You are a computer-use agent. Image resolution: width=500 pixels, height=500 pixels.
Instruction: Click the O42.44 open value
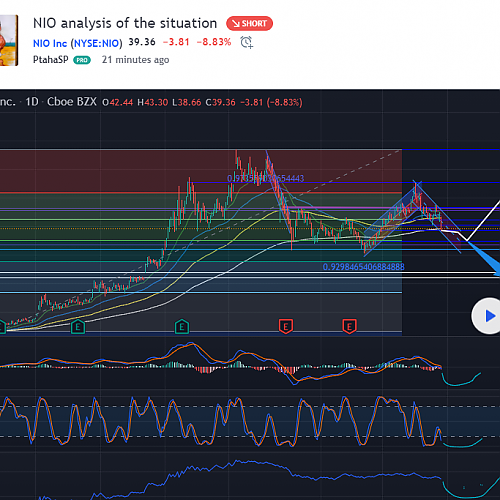click(118, 102)
